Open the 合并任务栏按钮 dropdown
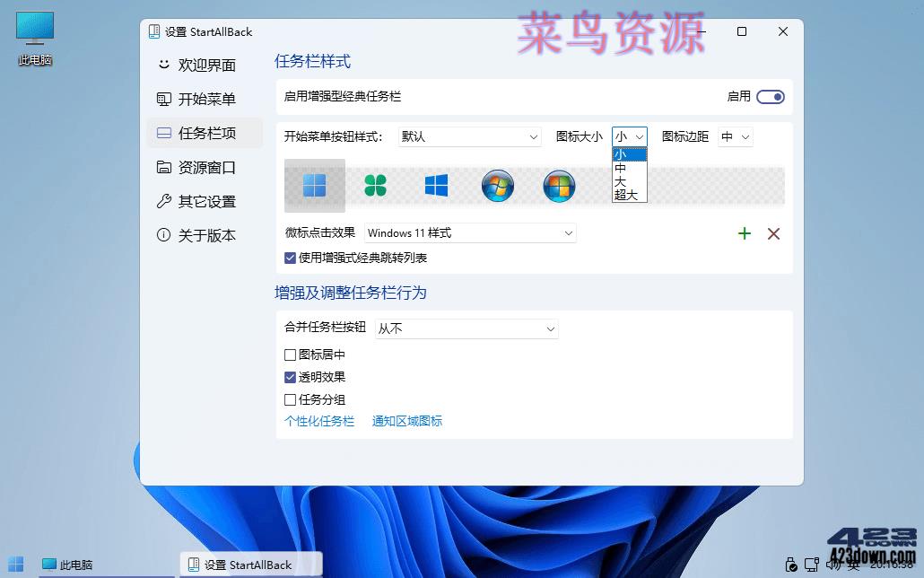924x578 pixels. [466, 328]
